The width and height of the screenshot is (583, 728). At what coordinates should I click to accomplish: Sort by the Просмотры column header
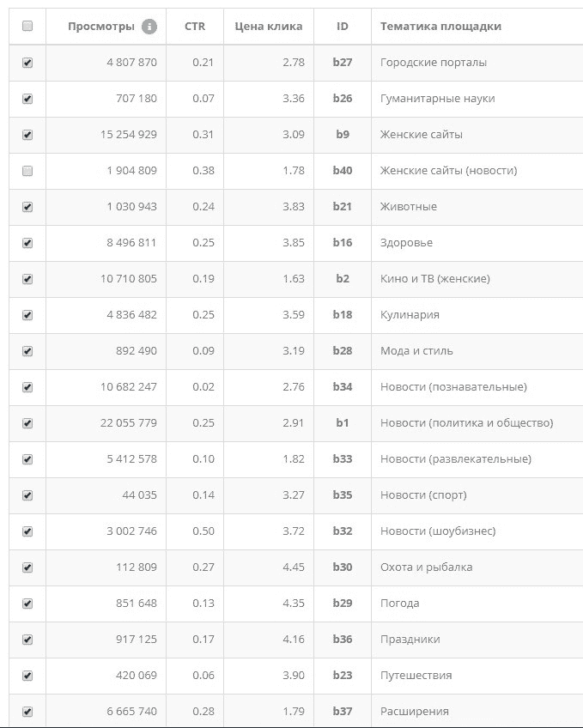coord(101,27)
